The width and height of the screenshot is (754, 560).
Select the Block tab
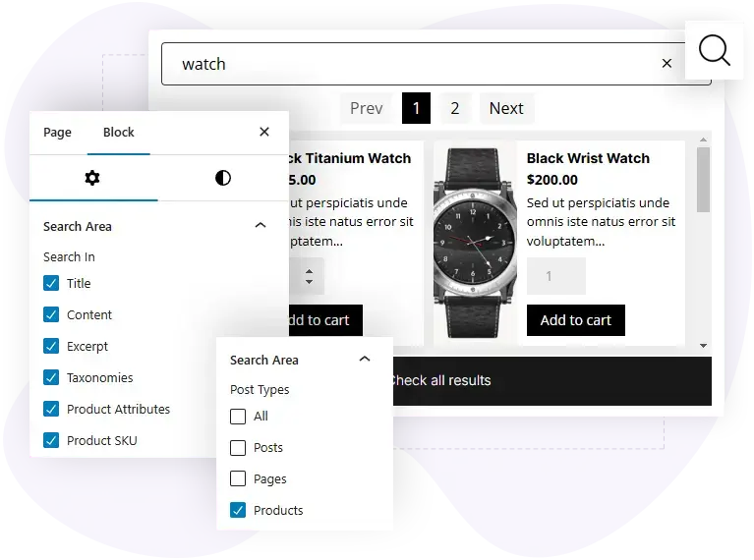click(x=118, y=133)
